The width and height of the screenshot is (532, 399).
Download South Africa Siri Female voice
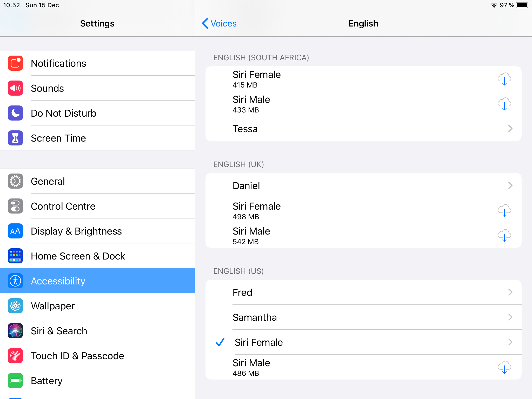point(504,79)
